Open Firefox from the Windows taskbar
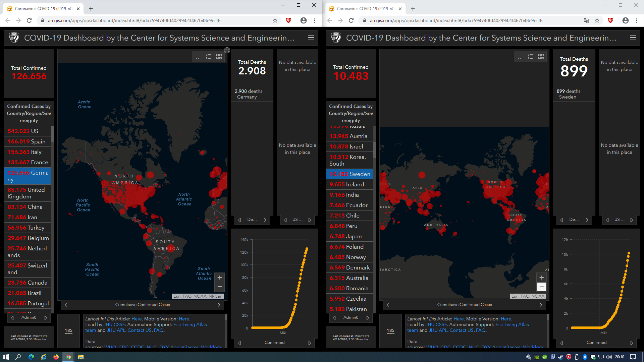Screen dimensions: 644x362 [56, 357]
